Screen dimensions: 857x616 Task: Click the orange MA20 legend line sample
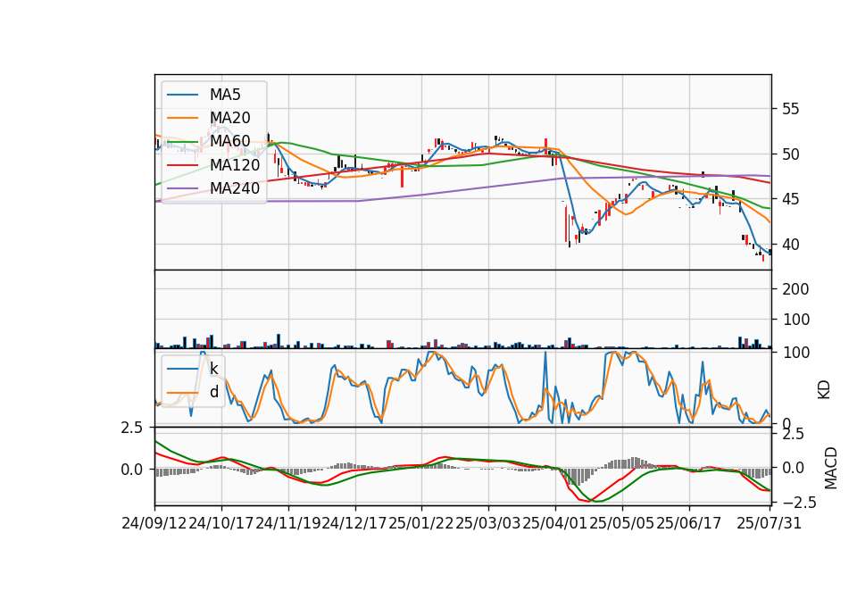[x=182, y=118]
